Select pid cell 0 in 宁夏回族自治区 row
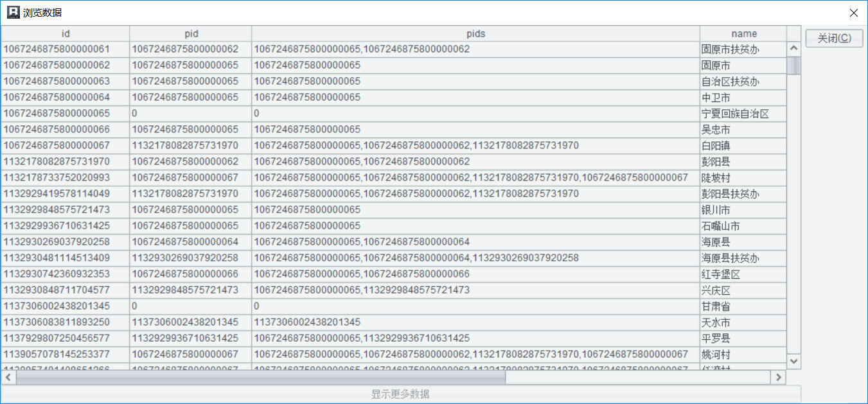 click(x=191, y=114)
